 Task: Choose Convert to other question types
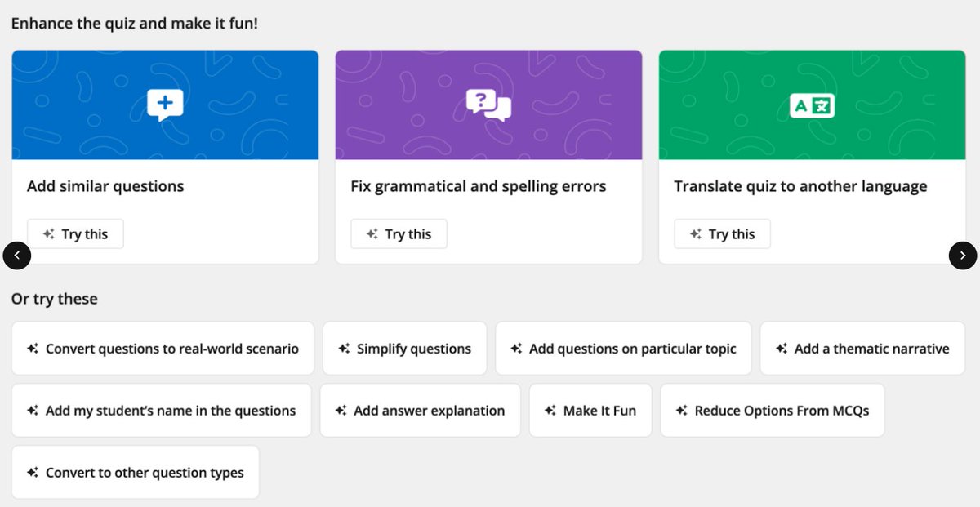point(136,473)
